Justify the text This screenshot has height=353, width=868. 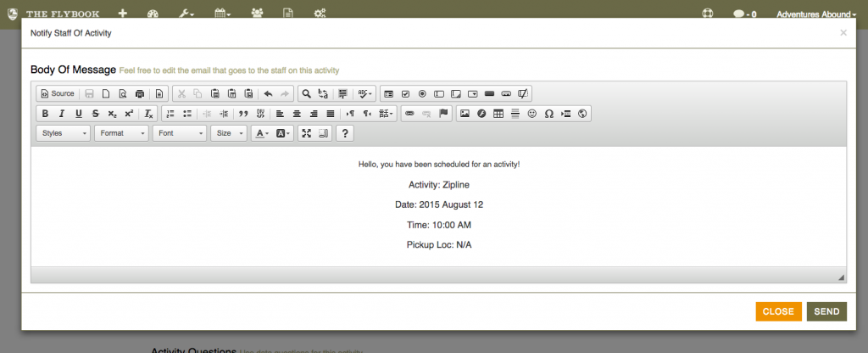click(x=331, y=114)
